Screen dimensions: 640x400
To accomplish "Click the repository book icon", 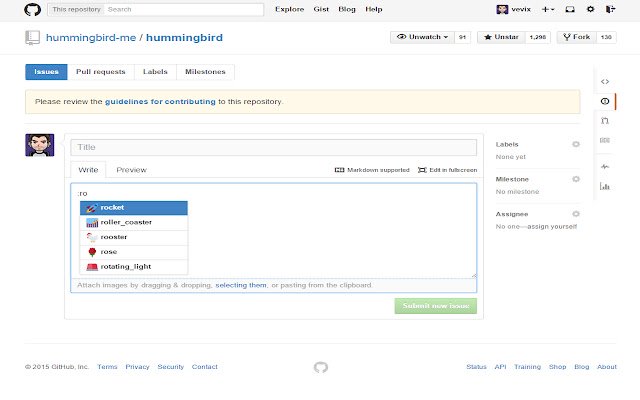I will pyautogui.click(x=32, y=38).
